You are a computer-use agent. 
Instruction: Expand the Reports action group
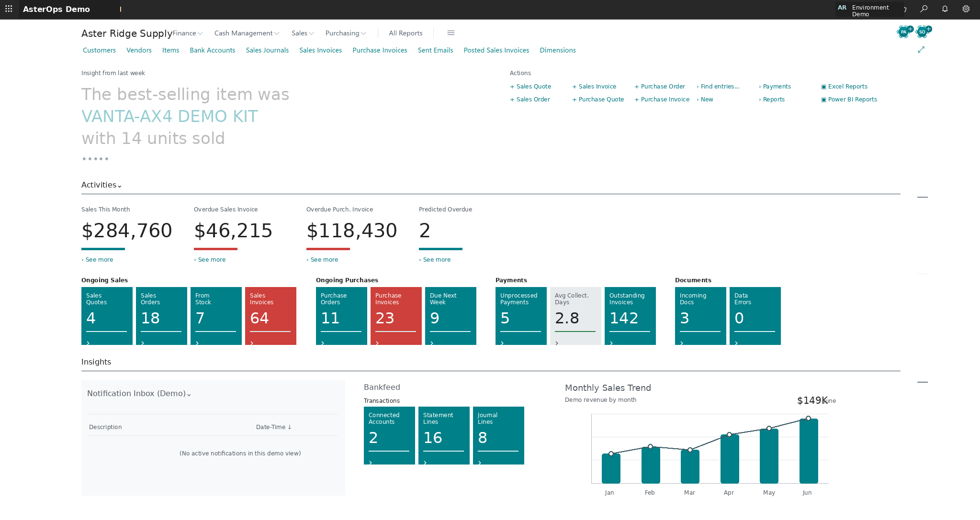pos(772,100)
